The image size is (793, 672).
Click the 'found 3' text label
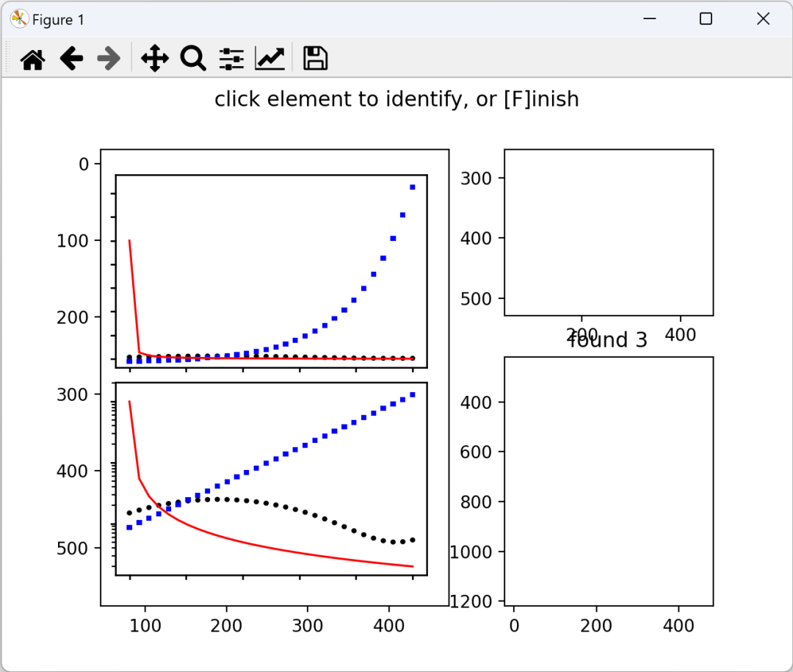[x=607, y=340]
